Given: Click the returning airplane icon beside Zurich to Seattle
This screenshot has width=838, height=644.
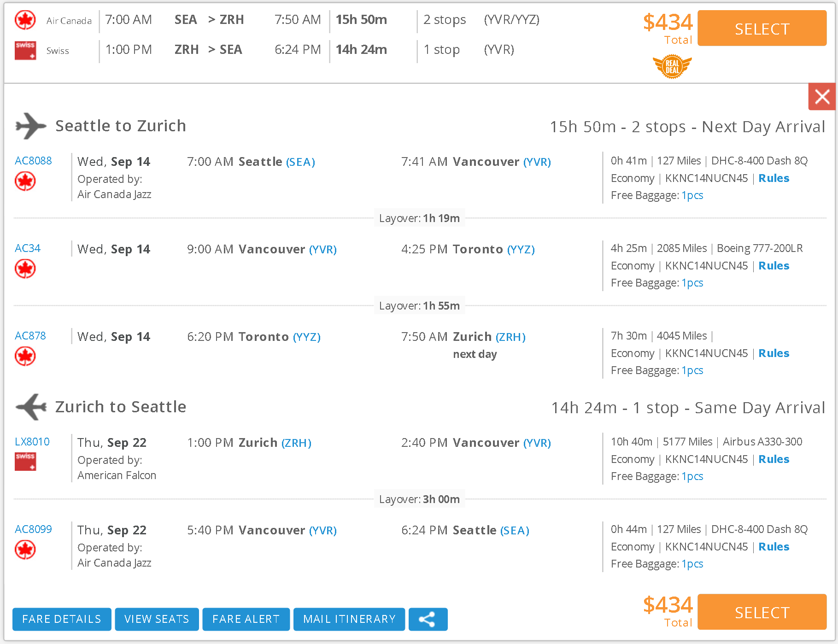Looking at the screenshot, I should [31, 407].
